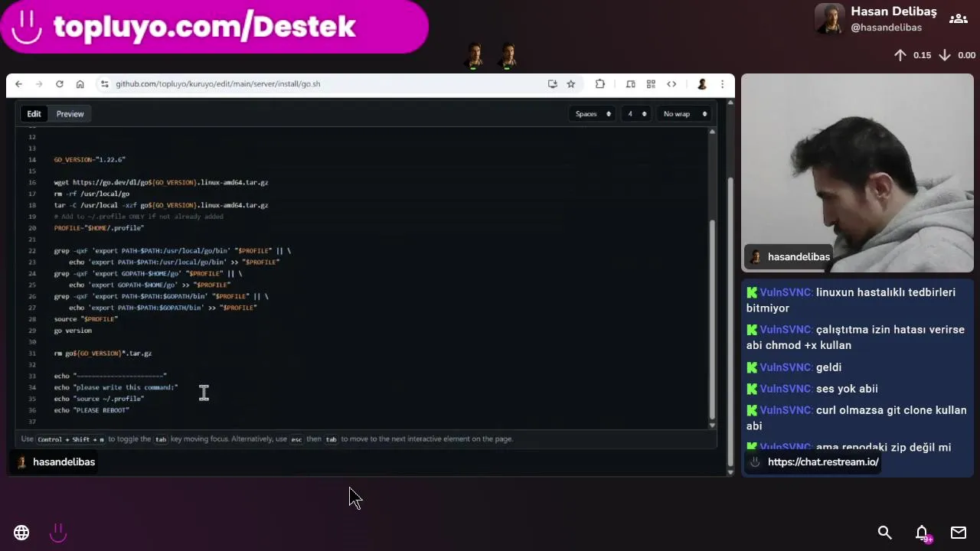Screen dimensions: 980x551
Task: Open the browser home page
Action: coord(80,84)
